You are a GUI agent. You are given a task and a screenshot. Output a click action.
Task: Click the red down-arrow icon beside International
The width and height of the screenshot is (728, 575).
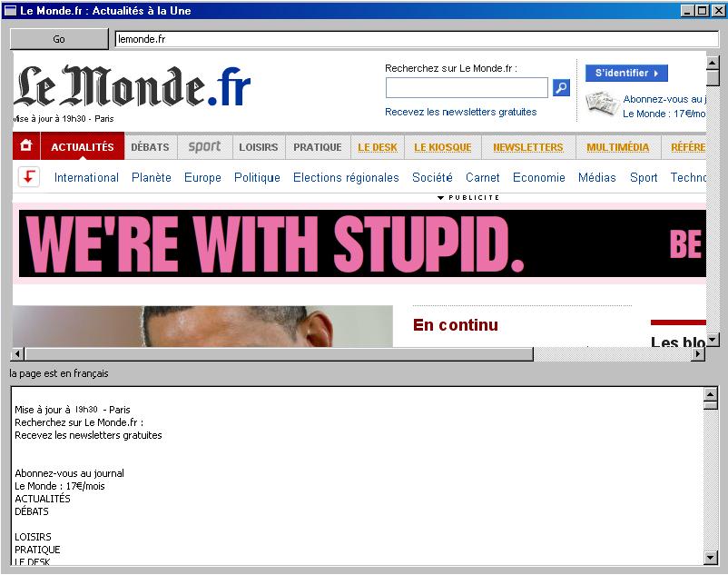pos(29,177)
